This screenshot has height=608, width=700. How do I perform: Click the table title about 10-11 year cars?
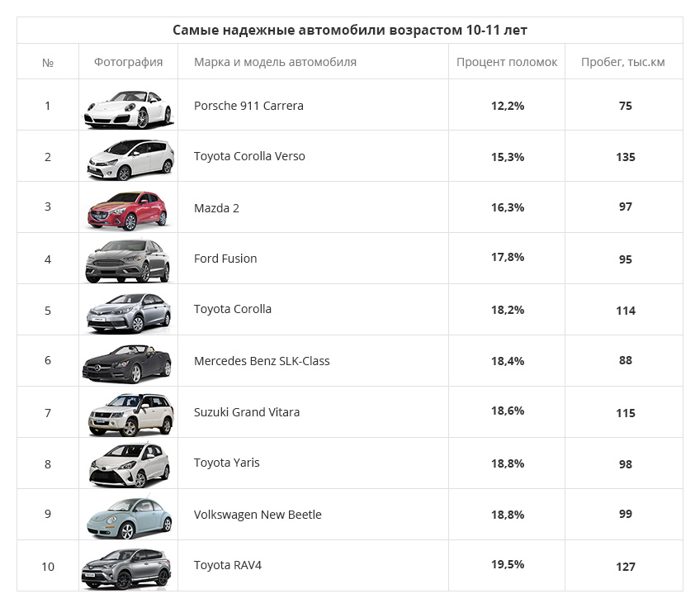[350, 31]
